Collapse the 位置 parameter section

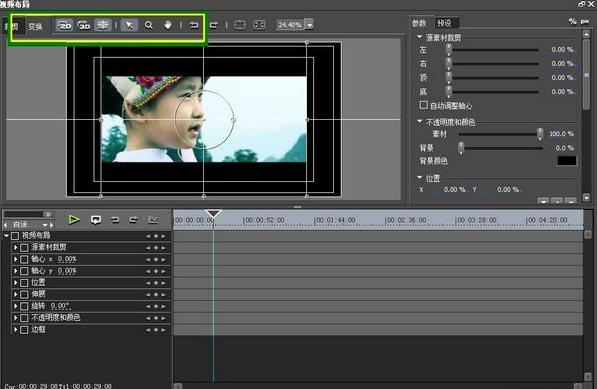click(420, 177)
